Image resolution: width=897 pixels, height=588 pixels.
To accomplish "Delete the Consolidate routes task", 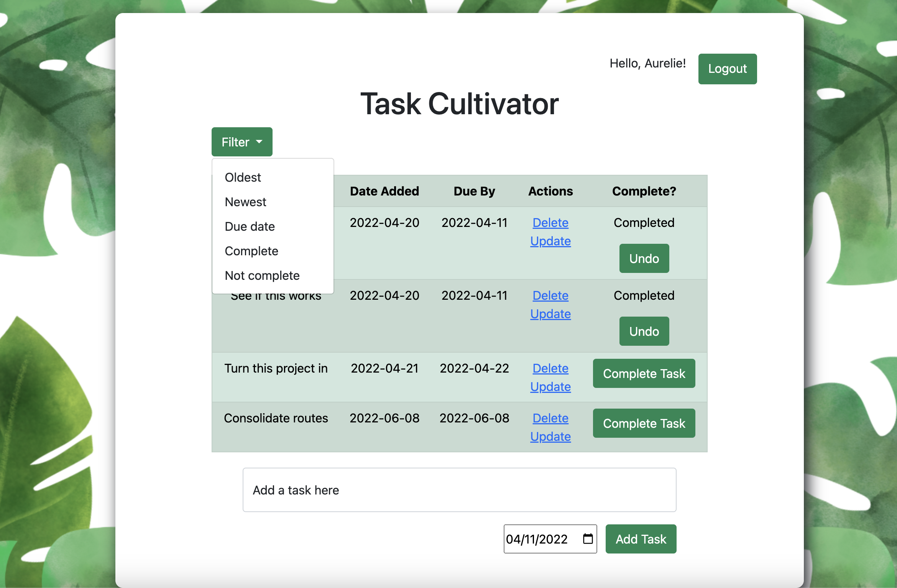I will (550, 418).
